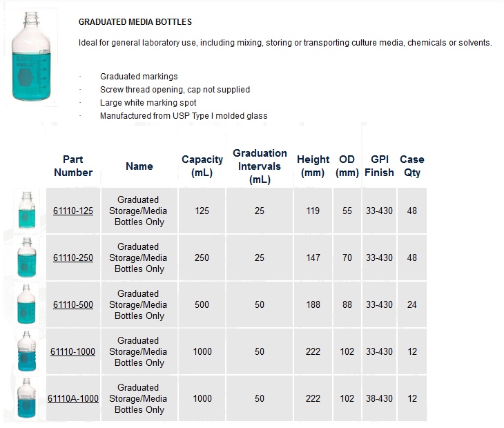Click the Capacity (mL) column header
The width and height of the screenshot is (504, 428).
202,166
